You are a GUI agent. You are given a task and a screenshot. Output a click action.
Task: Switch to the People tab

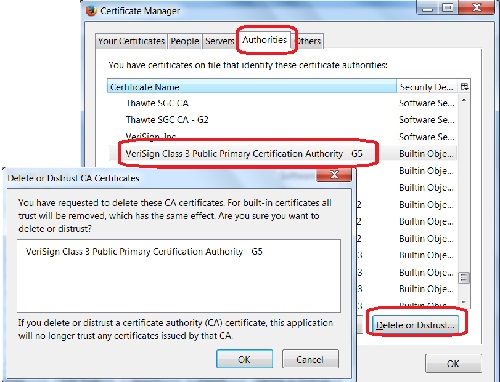coord(185,41)
